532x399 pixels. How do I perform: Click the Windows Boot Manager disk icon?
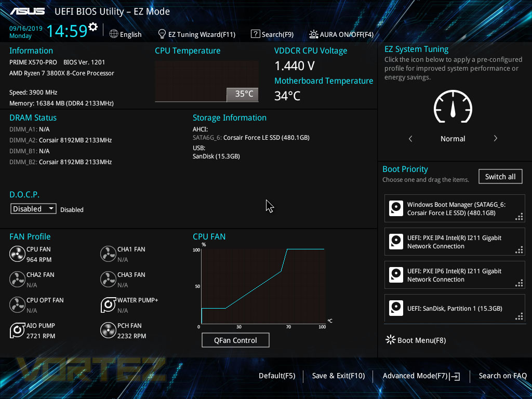[x=396, y=208]
